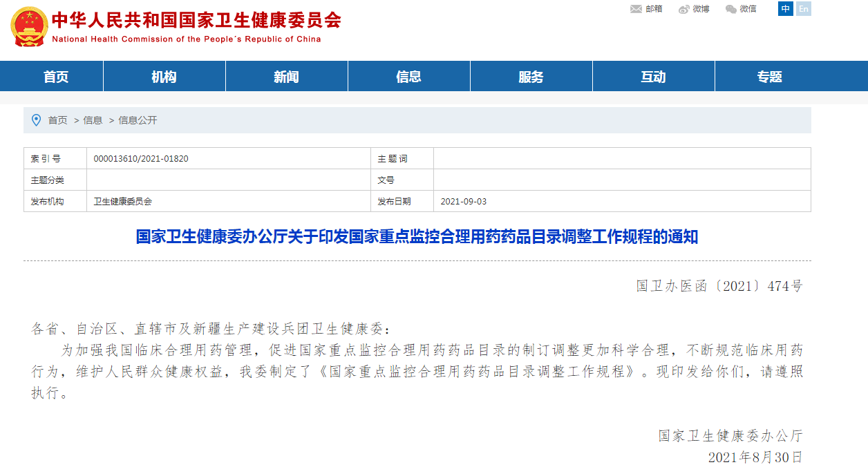The width and height of the screenshot is (868, 467).
Task: Open the 服务 navigation menu
Action: click(x=531, y=77)
